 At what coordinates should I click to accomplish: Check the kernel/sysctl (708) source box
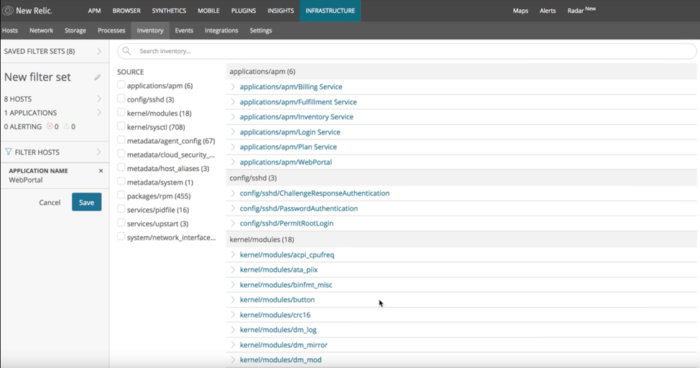(121, 126)
